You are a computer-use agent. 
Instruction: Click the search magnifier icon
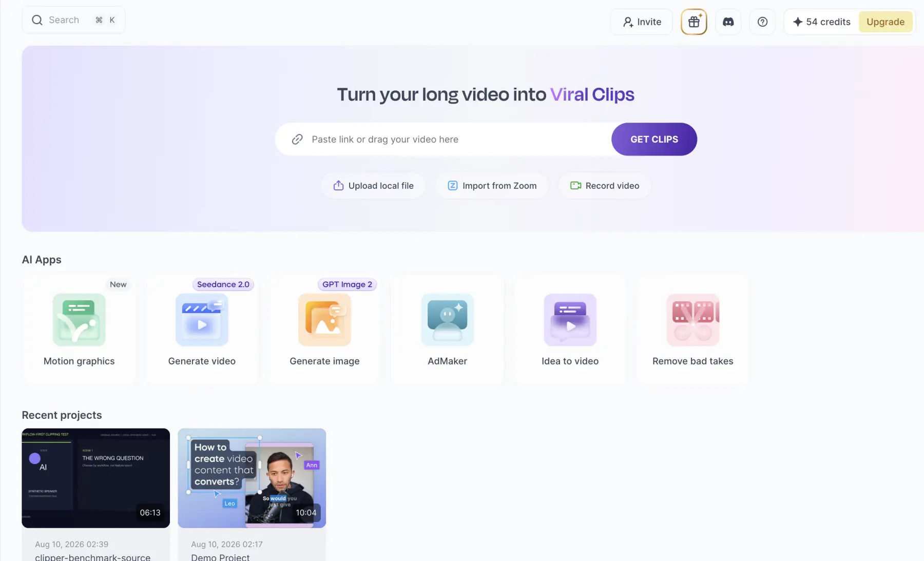[37, 20]
